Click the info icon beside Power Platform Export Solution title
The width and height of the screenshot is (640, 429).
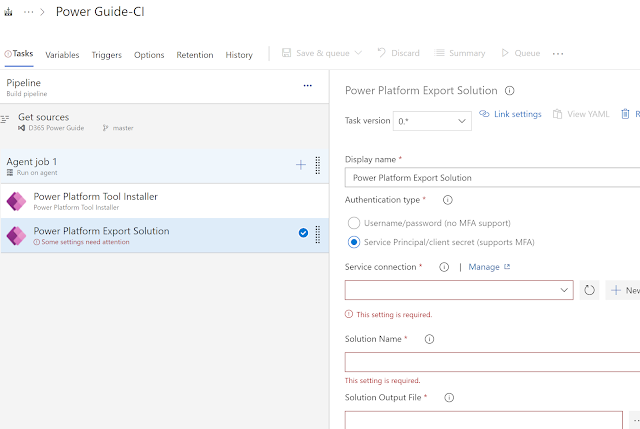coord(509,90)
